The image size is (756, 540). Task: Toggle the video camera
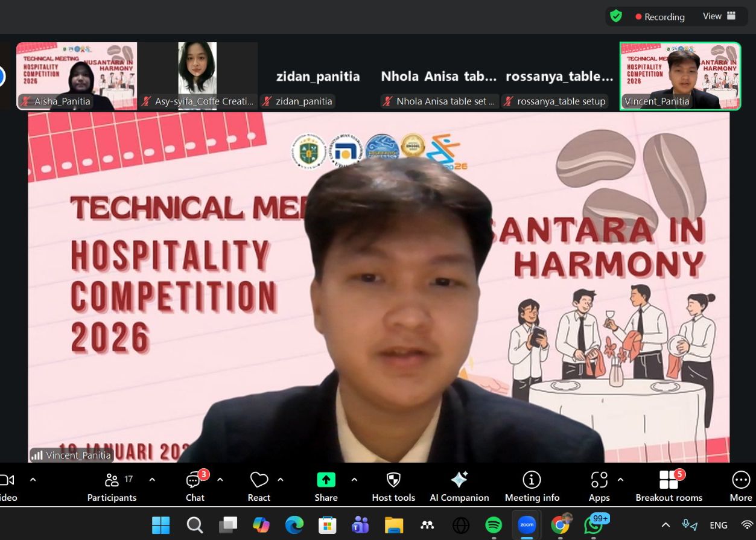click(x=7, y=486)
